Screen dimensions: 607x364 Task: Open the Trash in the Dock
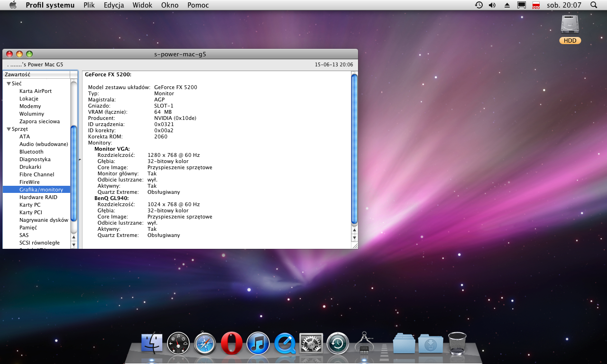click(x=457, y=343)
